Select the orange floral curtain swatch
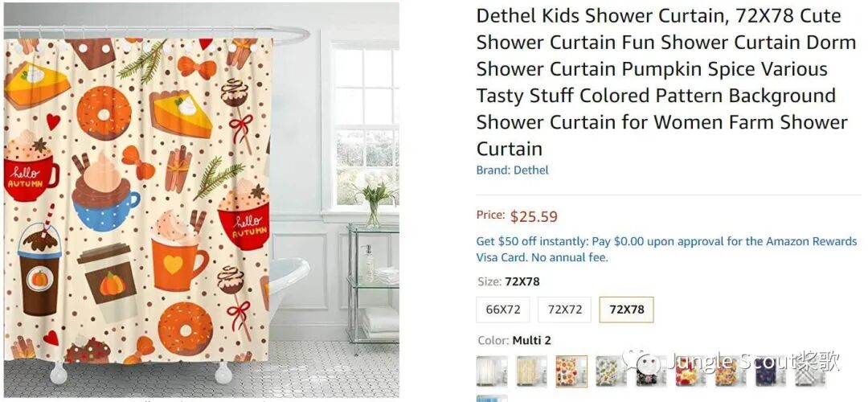Screen dimensions: 868x402 coord(731,371)
